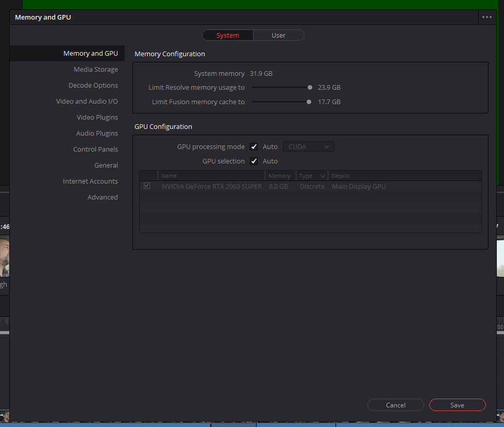The image size is (504, 427).
Task: Switch to the System tab
Action: coord(228,36)
